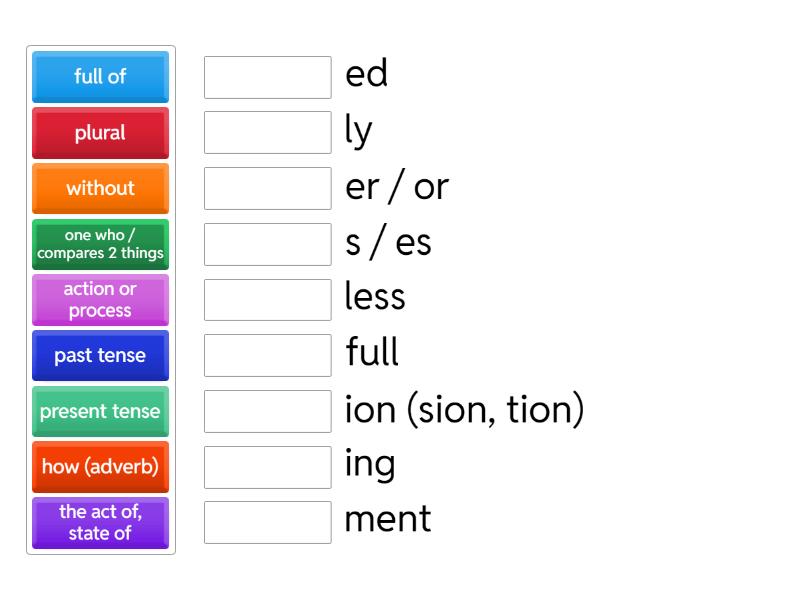Select the "full of" blue tile
Image resolution: width=800 pixels, height=600 pixels.
click(100, 77)
